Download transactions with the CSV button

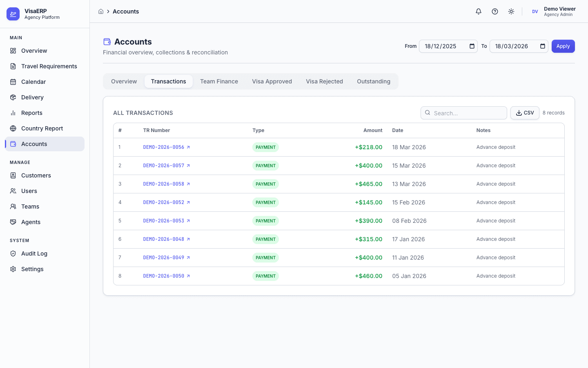525,113
